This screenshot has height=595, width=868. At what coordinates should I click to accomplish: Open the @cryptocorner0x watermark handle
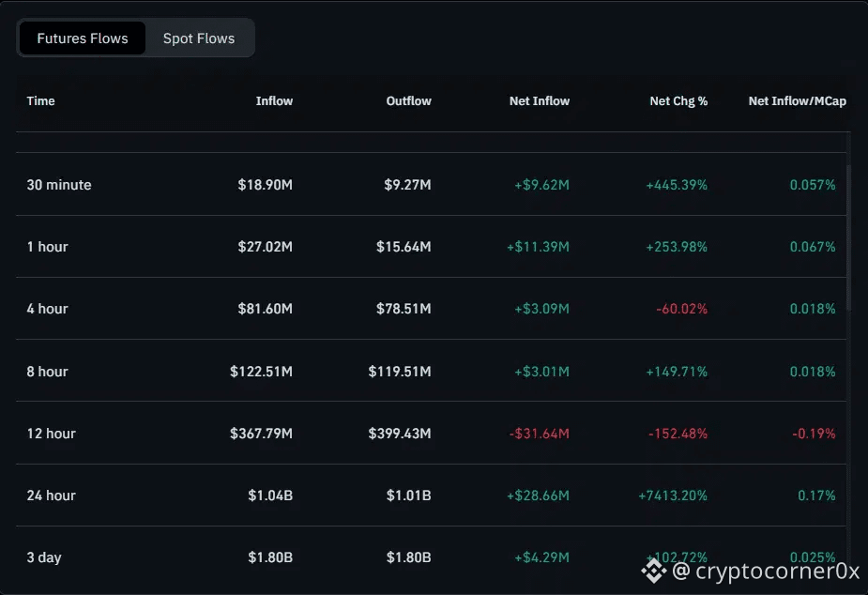point(766,571)
